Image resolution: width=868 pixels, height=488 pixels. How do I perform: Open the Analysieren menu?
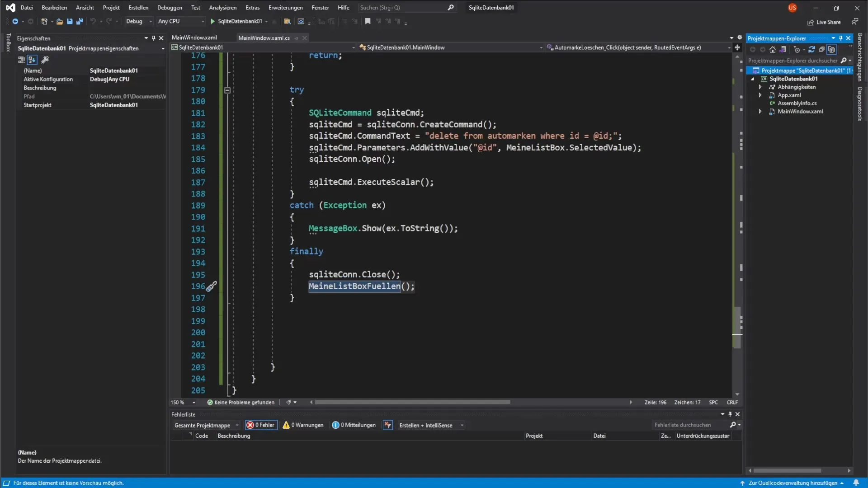pos(223,8)
